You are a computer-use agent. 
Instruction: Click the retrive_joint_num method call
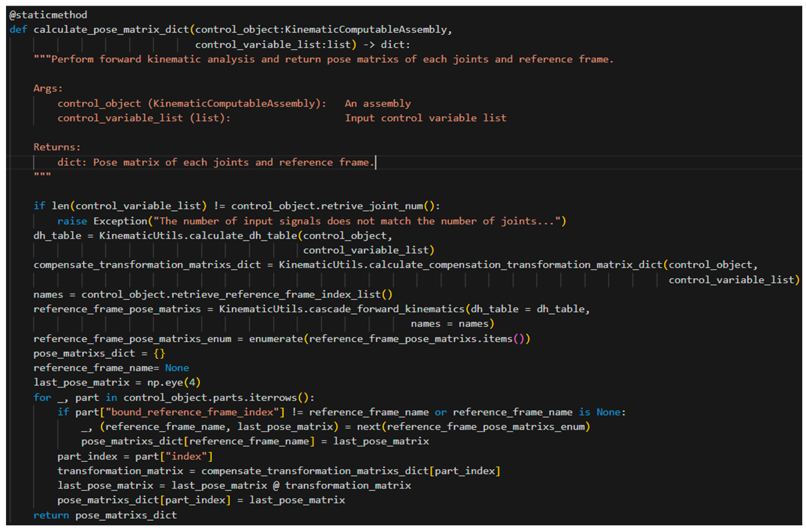click(x=372, y=206)
